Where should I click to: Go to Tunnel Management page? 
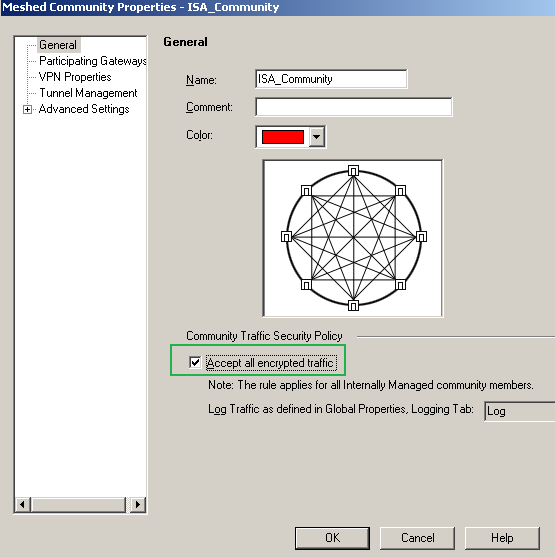(88, 93)
